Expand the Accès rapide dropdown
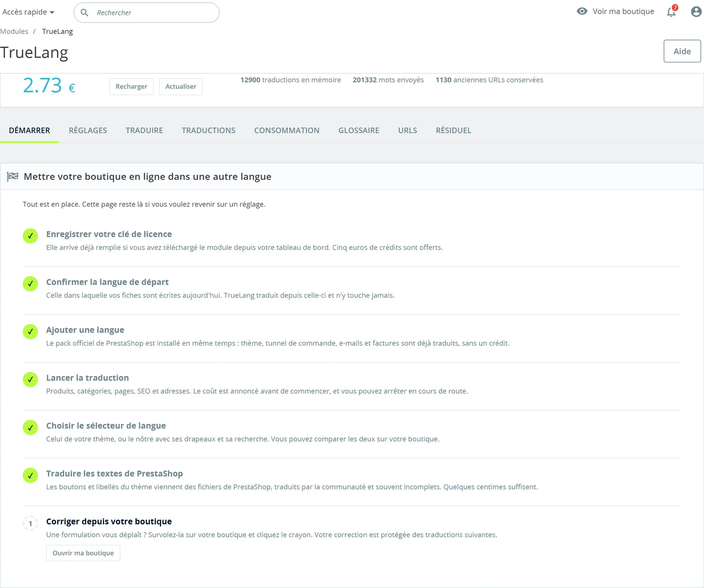Screen dimensions: 704x588 tap(28, 12)
